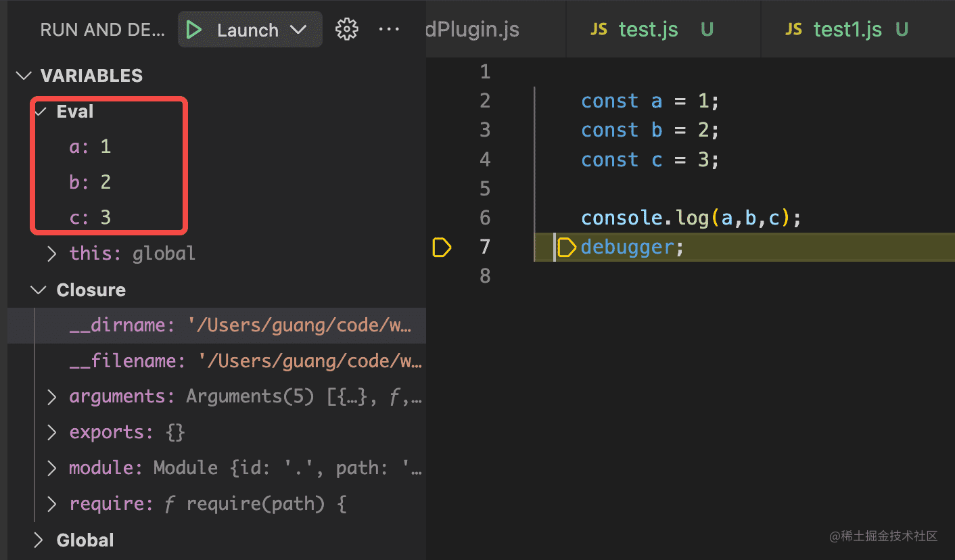
Task: Open launch.json via the gear icon
Action: click(x=347, y=30)
